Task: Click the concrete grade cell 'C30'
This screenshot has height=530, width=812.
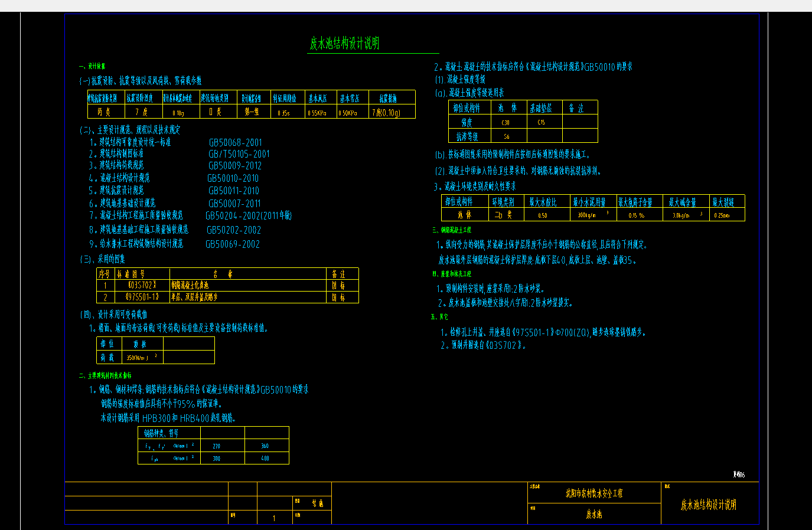Action: pos(506,123)
